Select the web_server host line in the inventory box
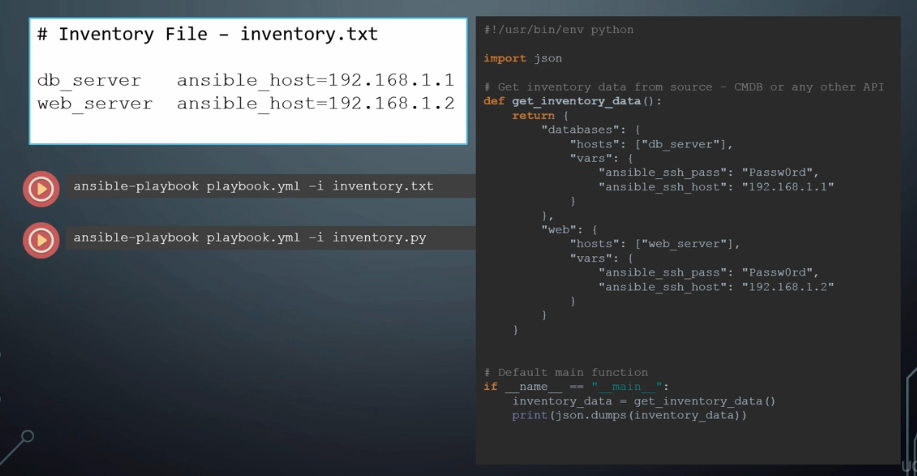917x476 pixels. [246, 104]
